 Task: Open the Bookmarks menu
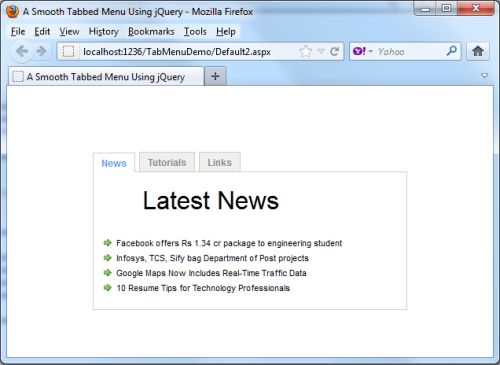point(151,32)
